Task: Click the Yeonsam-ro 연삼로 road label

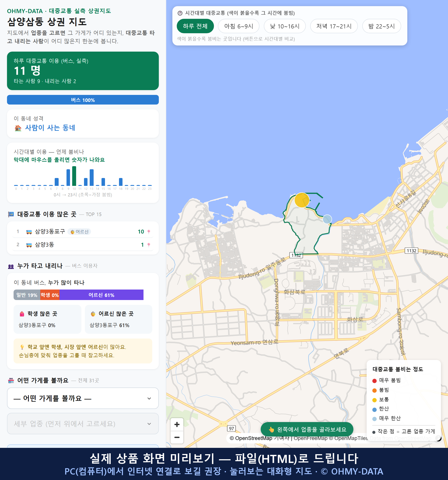Action: pyautogui.click(x=255, y=342)
